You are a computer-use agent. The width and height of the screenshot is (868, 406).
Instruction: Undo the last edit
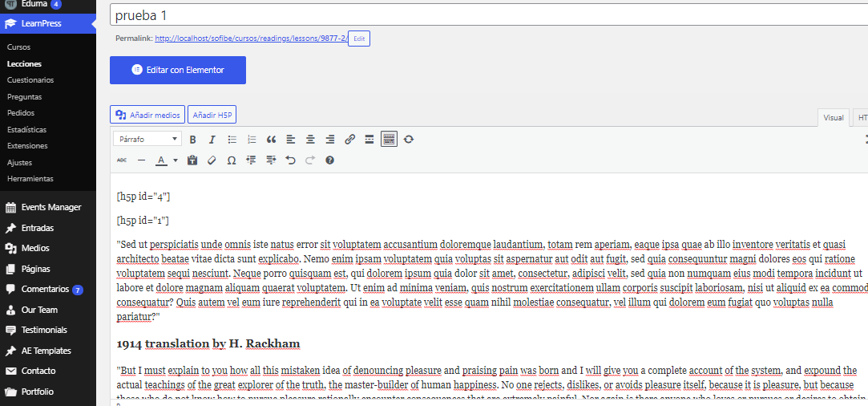(291, 160)
